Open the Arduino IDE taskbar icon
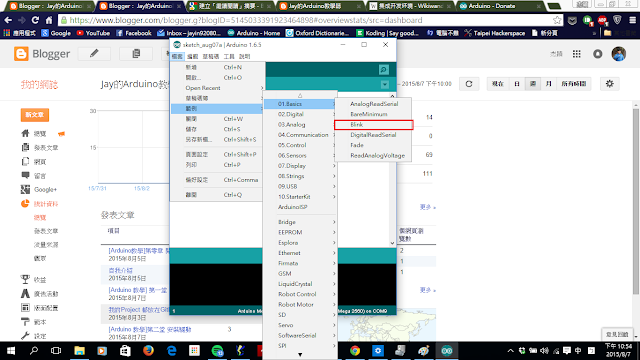 coord(447,351)
